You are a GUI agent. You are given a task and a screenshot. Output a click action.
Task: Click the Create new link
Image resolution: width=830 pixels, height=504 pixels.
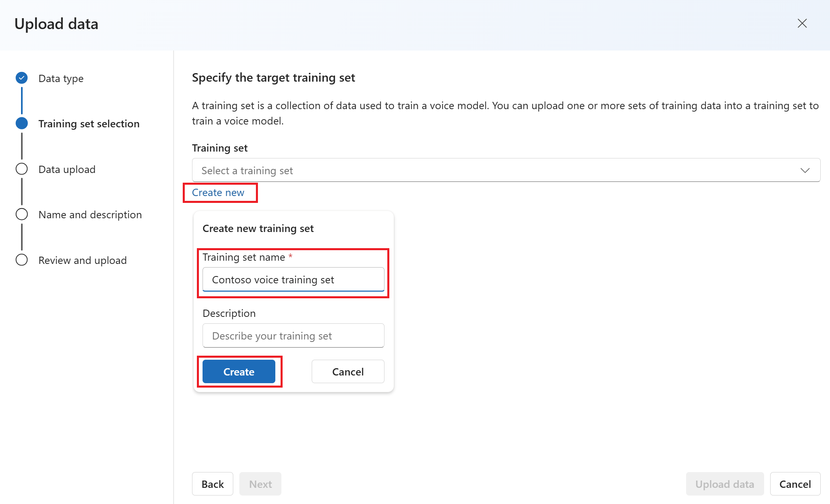[218, 193]
